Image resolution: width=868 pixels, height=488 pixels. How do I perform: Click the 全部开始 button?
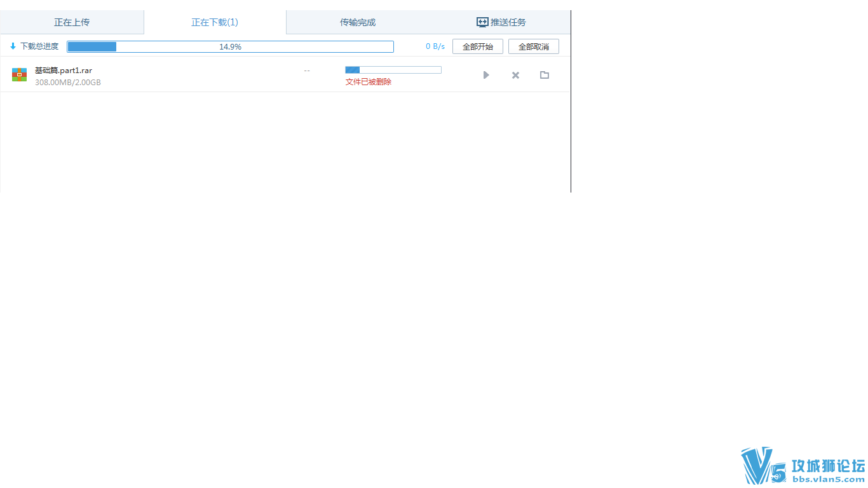pyautogui.click(x=478, y=46)
